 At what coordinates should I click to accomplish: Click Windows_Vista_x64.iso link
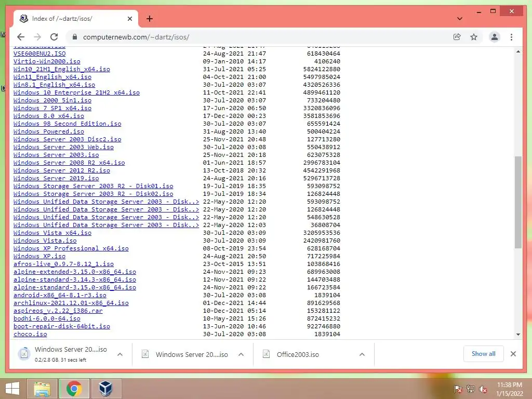52,233
